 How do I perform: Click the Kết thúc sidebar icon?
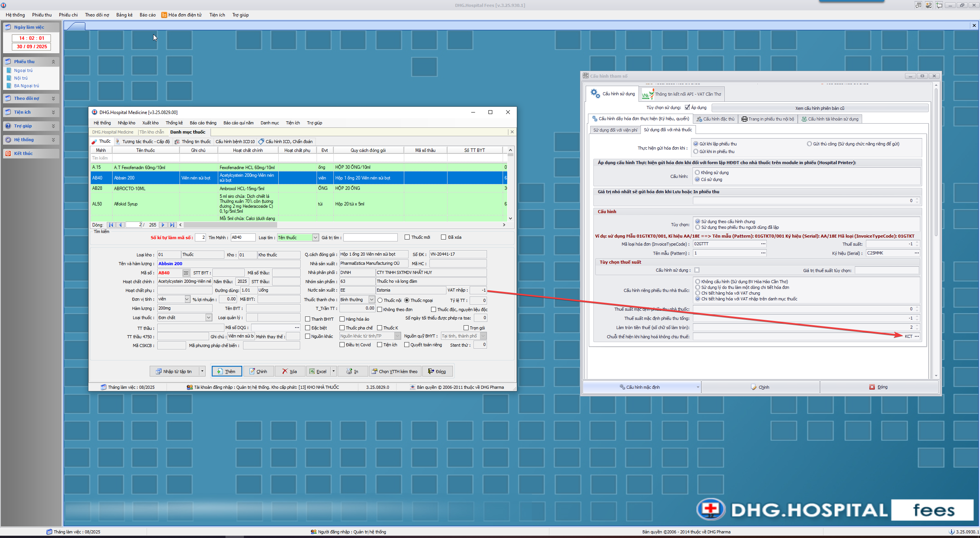8,153
